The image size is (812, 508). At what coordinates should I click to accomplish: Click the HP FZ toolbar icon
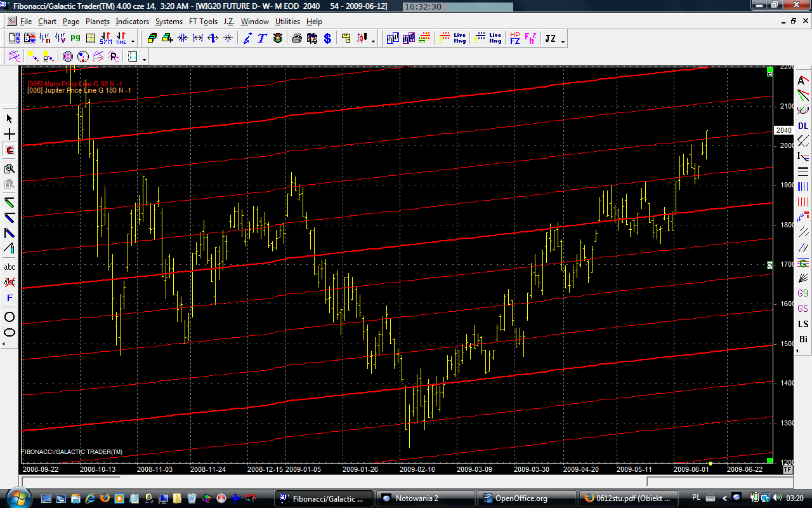[x=514, y=38]
